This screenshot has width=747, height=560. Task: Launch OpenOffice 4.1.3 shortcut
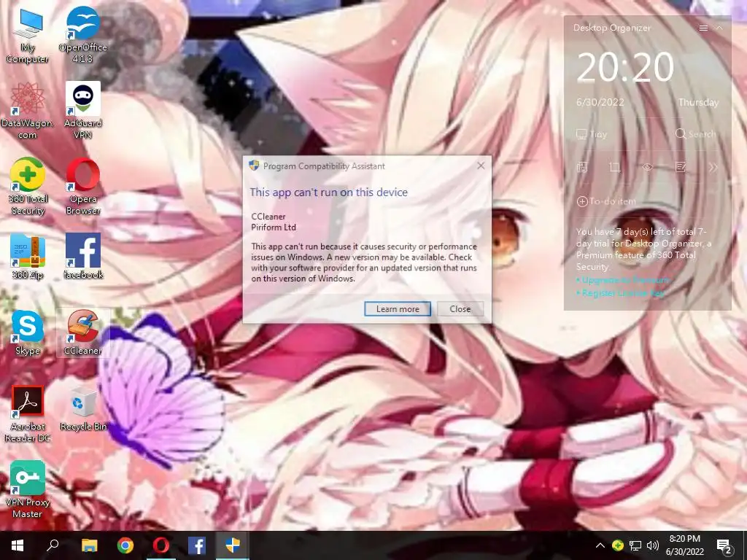(83, 36)
